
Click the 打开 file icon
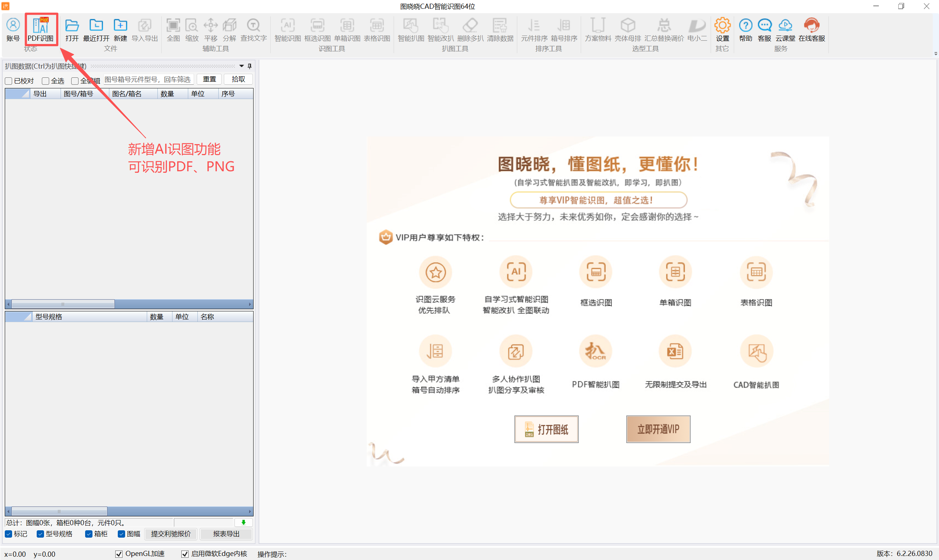pos(72,29)
